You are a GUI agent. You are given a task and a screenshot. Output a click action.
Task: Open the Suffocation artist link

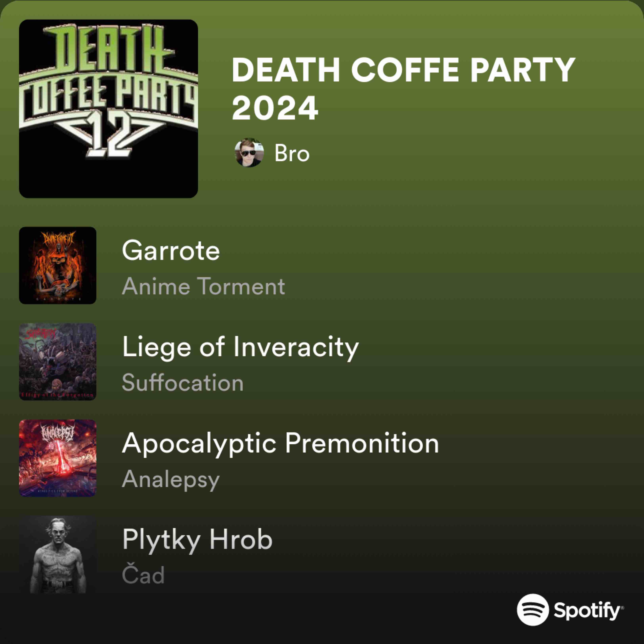pos(183,382)
